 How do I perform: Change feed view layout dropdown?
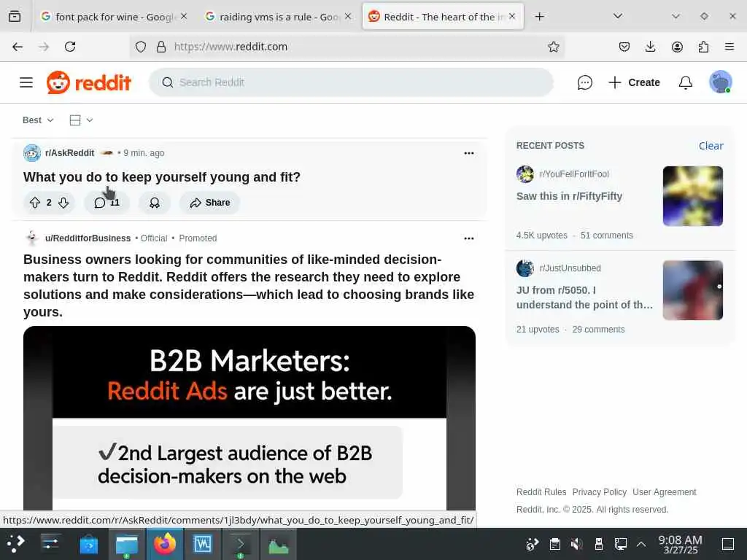(81, 120)
